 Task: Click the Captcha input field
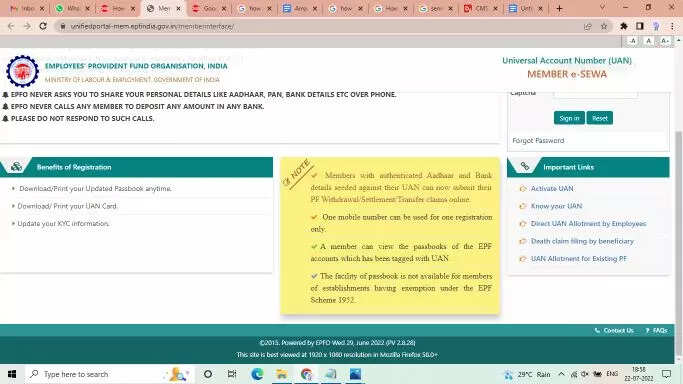point(595,94)
